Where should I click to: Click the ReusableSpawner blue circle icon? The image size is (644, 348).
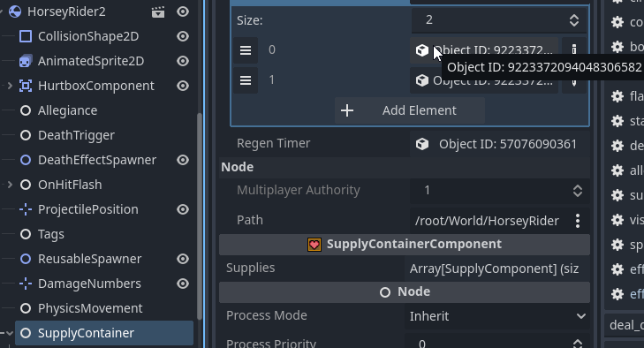click(x=26, y=259)
